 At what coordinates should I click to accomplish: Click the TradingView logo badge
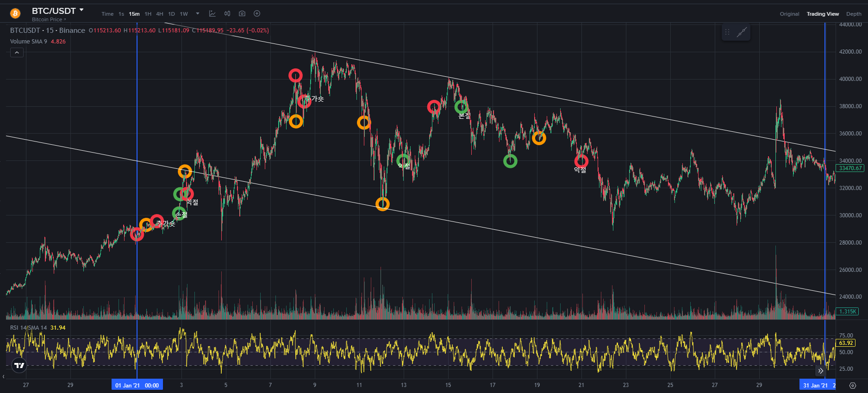pyautogui.click(x=19, y=365)
